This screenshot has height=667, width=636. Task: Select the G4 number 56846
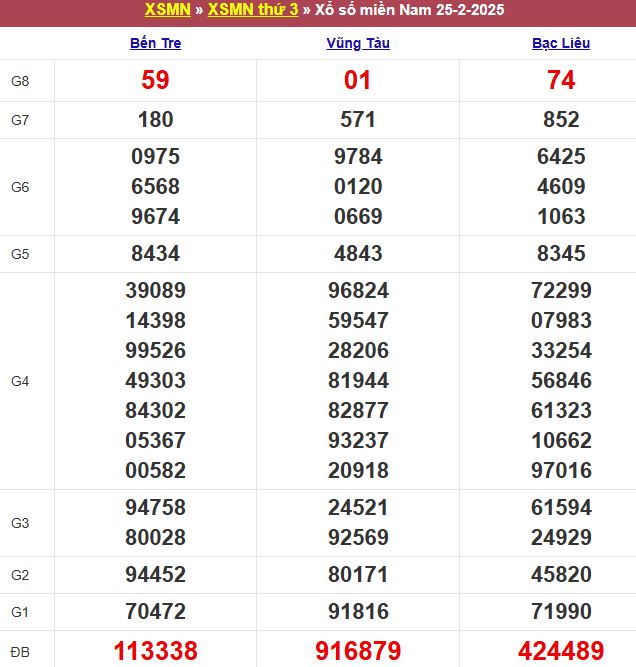click(561, 380)
